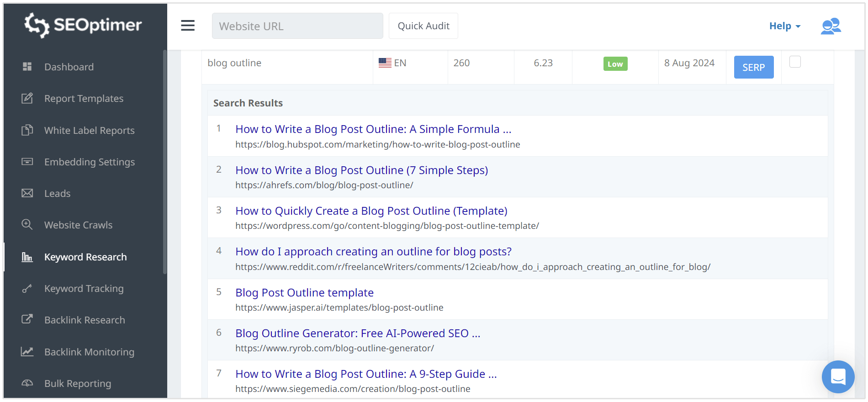The height and width of the screenshot is (402, 868).
Task: Open the HubSpot blog post outline result
Action: (x=373, y=129)
